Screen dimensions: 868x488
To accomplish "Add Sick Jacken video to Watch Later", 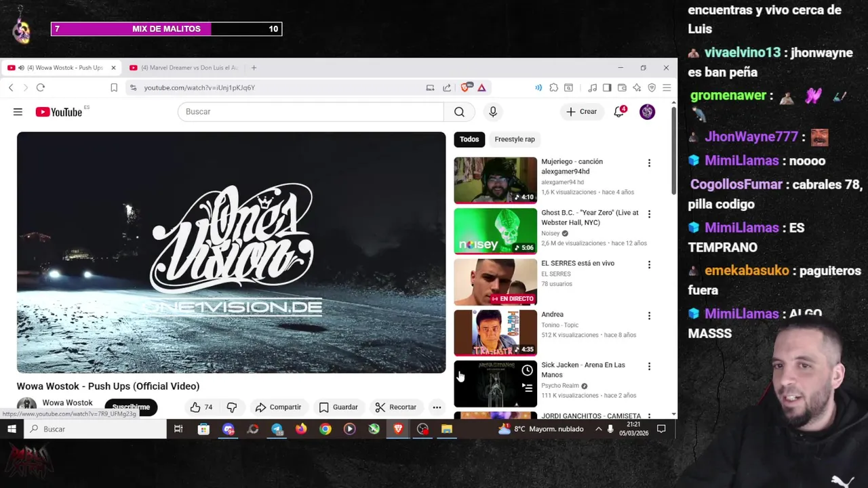I will pos(527,370).
